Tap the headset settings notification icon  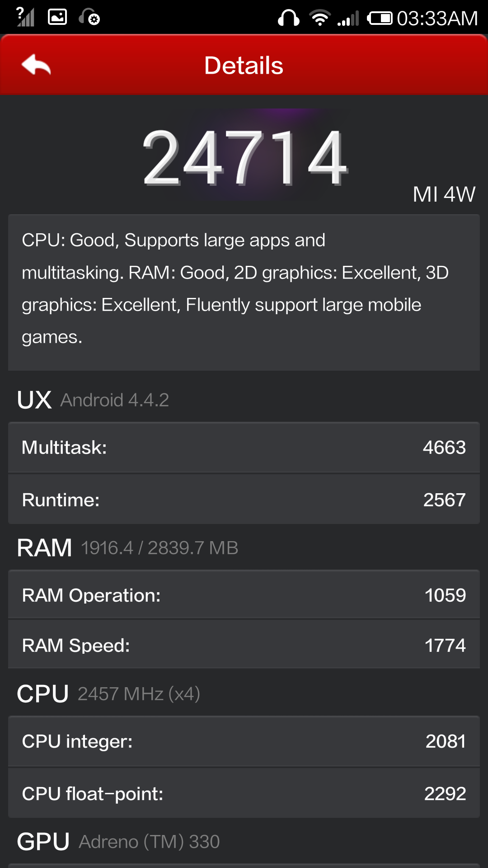pyautogui.click(x=89, y=17)
